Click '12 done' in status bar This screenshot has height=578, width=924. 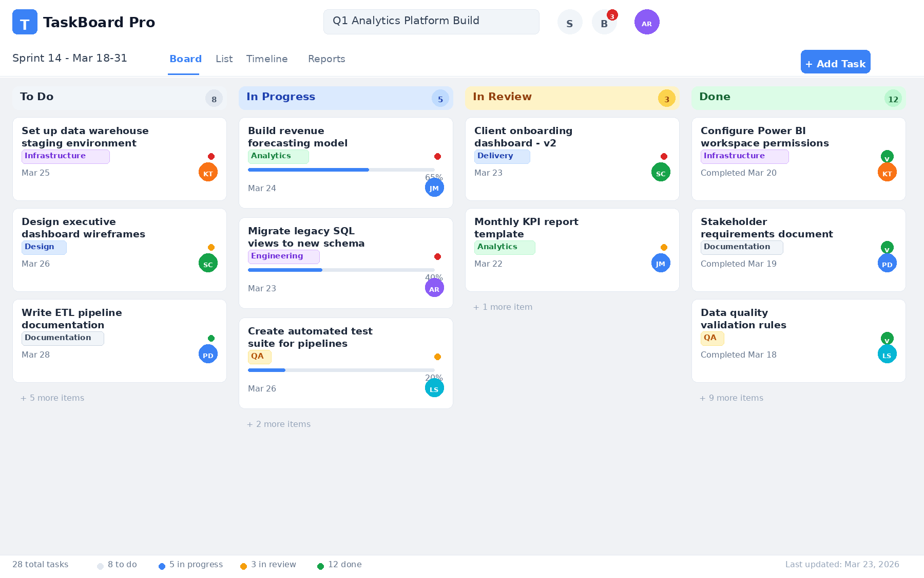(x=345, y=564)
